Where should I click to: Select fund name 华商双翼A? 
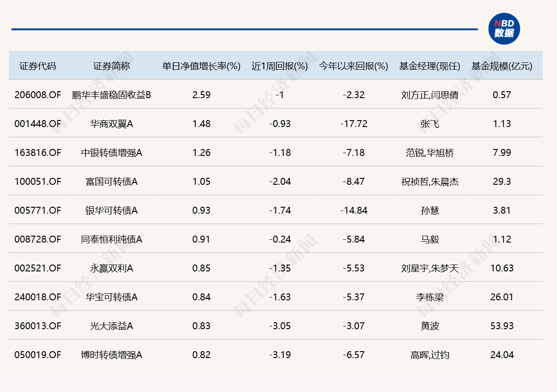tap(112, 124)
